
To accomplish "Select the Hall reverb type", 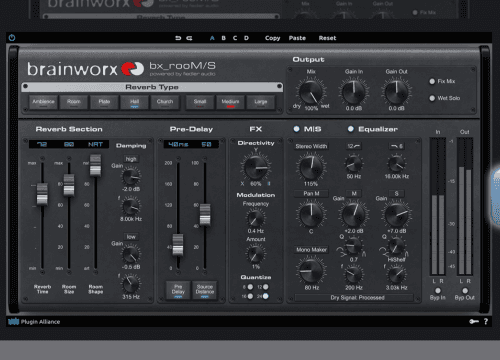I will 134,102.
